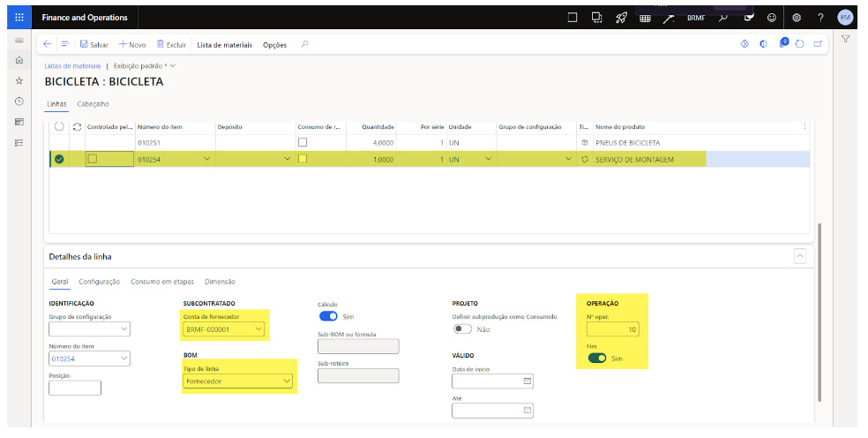This screenshot has width=868, height=438.
Task: Open Favorites star in left sidebar
Action: click(x=19, y=80)
